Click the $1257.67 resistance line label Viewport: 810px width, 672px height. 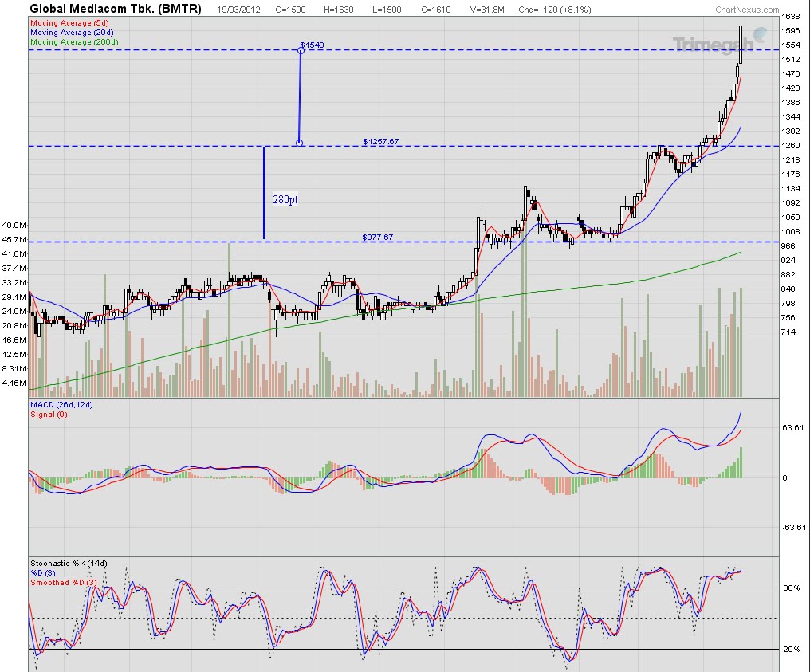click(x=381, y=142)
